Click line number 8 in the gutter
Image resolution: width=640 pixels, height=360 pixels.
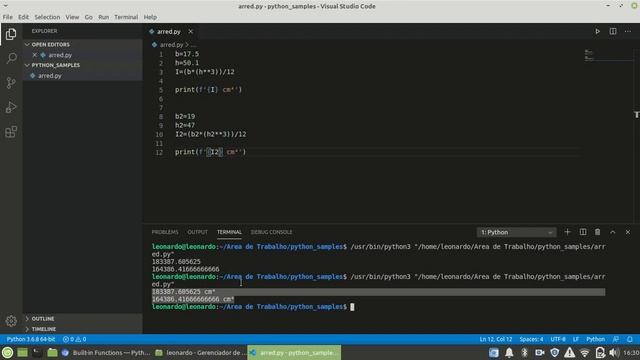(161, 117)
